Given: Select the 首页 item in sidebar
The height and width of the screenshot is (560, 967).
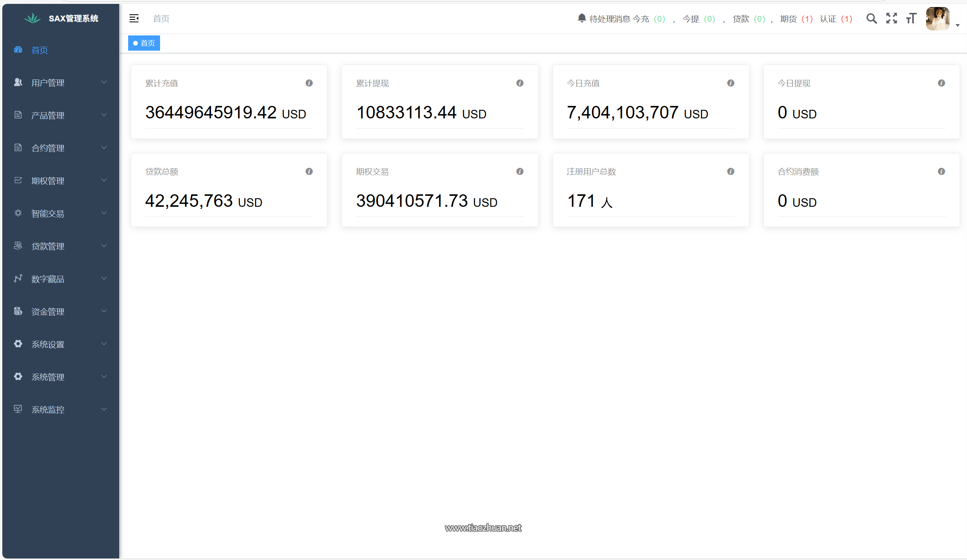Looking at the screenshot, I should (x=39, y=50).
